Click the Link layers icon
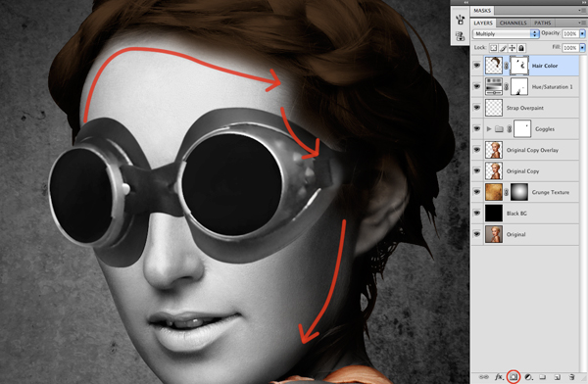Screen dimensions: 588x384 (484, 376)
